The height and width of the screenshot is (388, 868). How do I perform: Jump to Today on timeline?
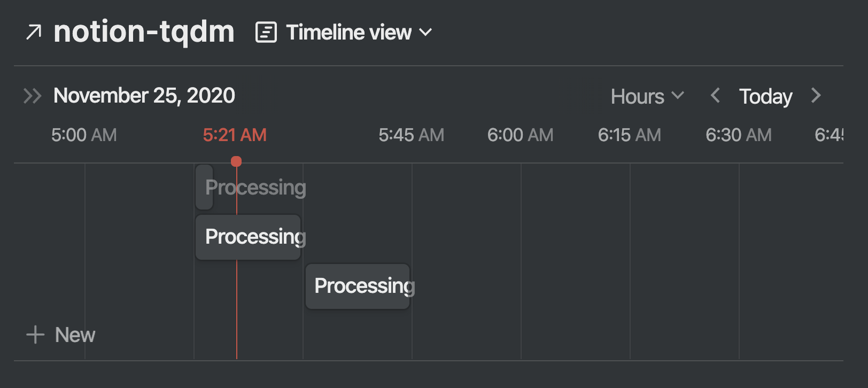click(x=765, y=97)
